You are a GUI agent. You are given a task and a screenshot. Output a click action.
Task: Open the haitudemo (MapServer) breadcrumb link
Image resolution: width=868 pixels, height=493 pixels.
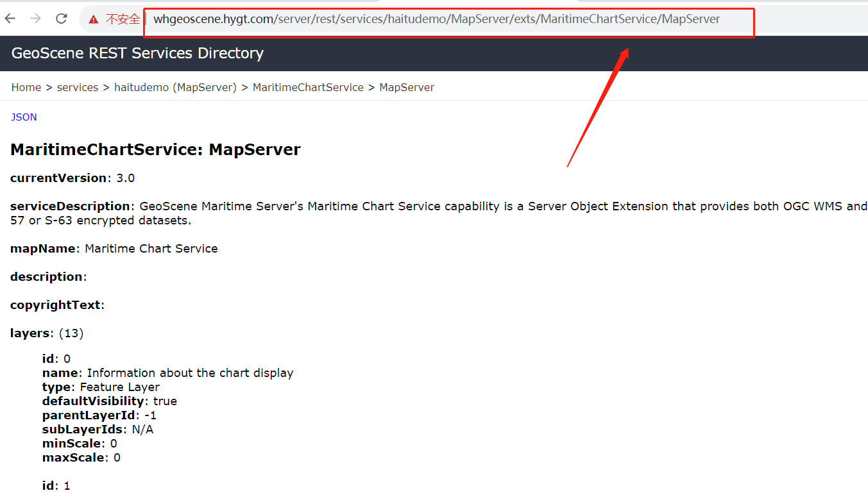[x=175, y=87]
